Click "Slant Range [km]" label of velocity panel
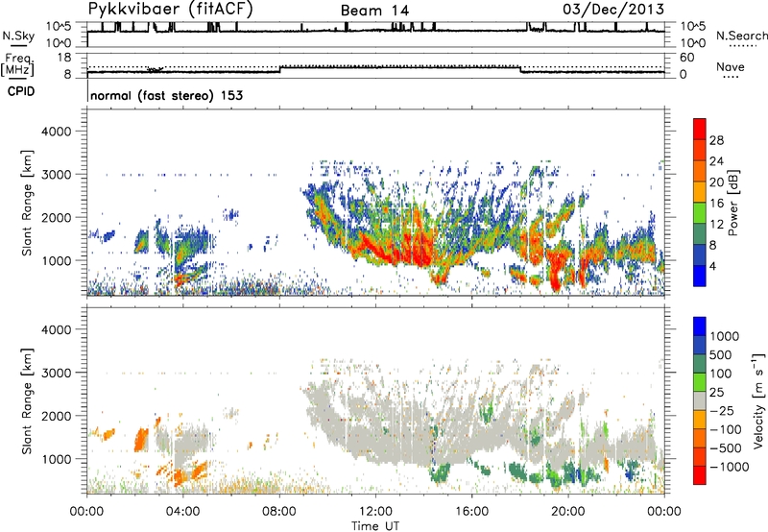768x532 pixels. tap(27, 401)
